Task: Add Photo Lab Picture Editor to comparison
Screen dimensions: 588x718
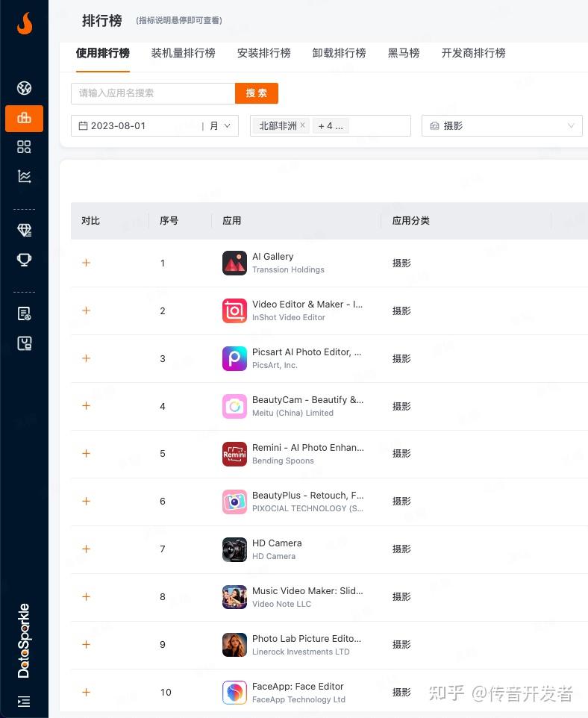Action: click(86, 644)
